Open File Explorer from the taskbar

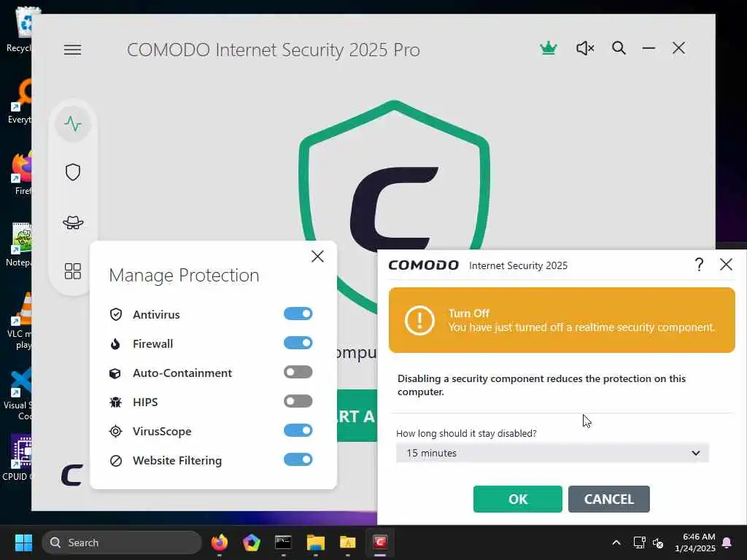pos(315,542)
